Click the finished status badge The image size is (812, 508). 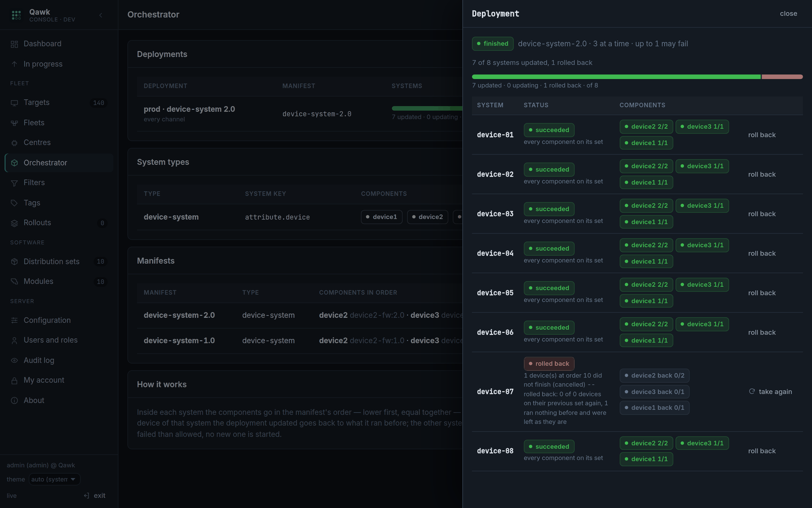pyautogui.click(x=492, y=44)
